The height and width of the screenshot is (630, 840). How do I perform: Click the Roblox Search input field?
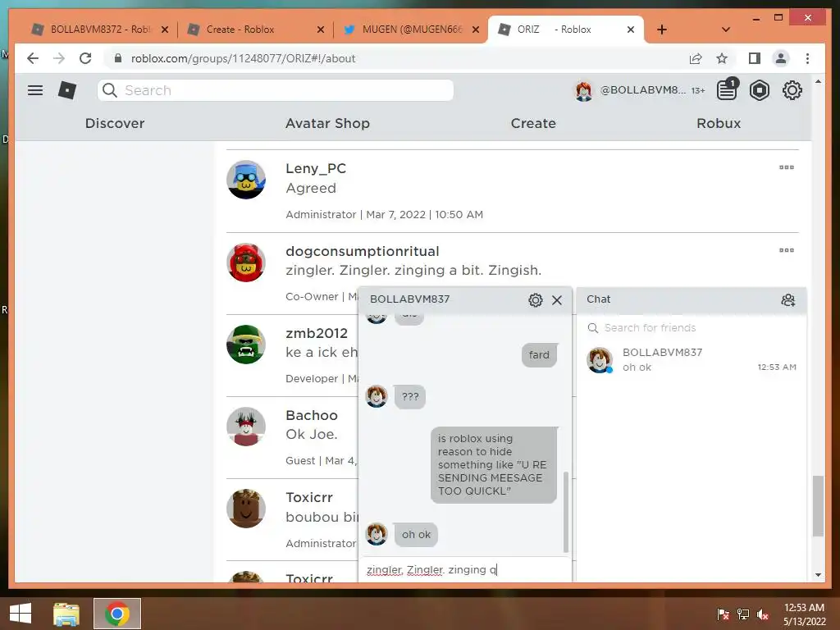tap(276, 90)
